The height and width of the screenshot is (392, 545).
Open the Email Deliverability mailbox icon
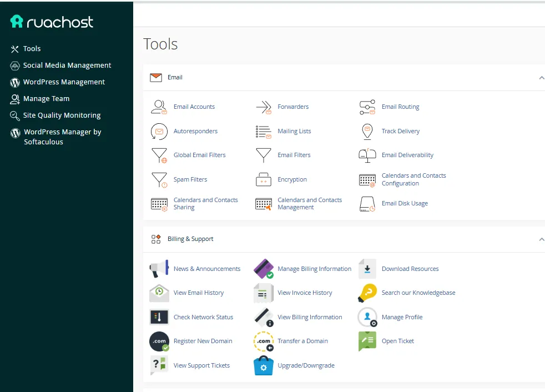[x=367, y=155]
